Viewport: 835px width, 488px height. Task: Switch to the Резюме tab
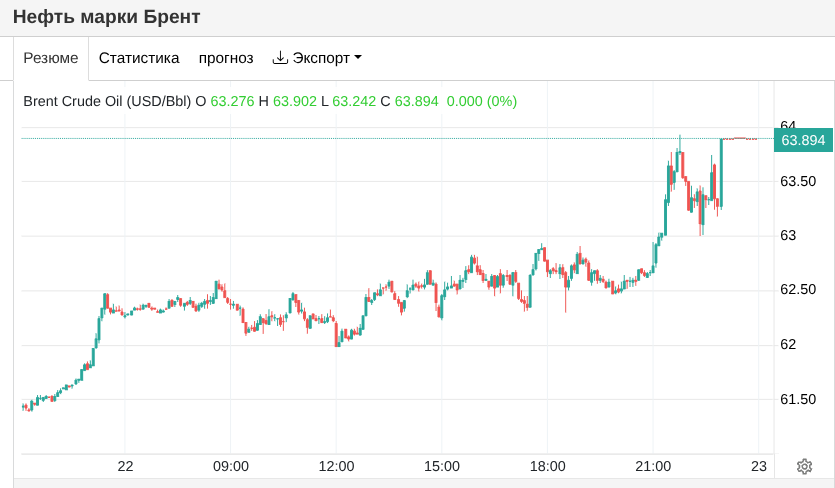pos(51,58)
